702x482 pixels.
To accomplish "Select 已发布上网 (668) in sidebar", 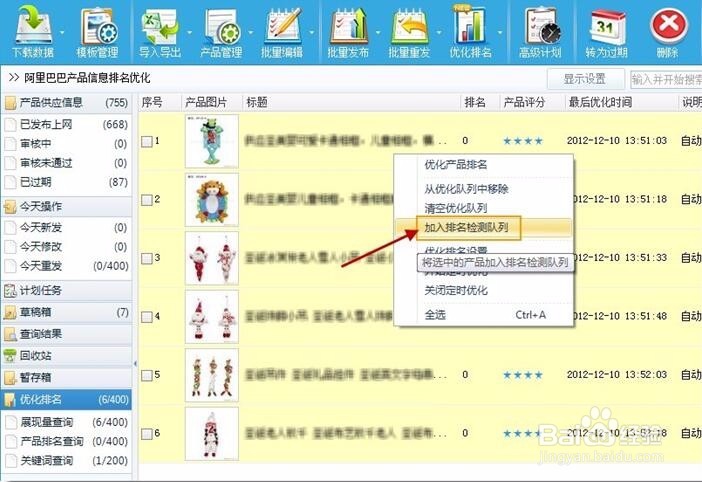I will [66, 124].
